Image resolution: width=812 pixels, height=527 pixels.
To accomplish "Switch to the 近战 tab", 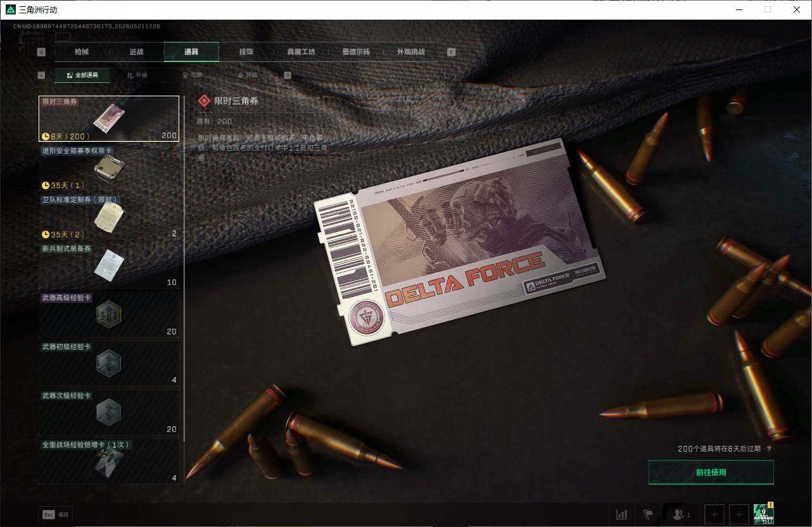I will [136, 52].
